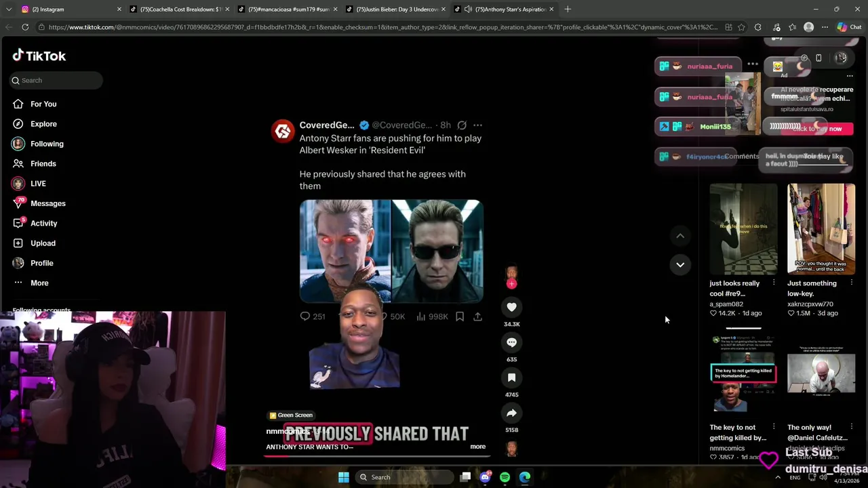This screenshot has width=868, height=488.
Task: Go to Following feed
Action: pyautogui.click(x=47, y=144)
